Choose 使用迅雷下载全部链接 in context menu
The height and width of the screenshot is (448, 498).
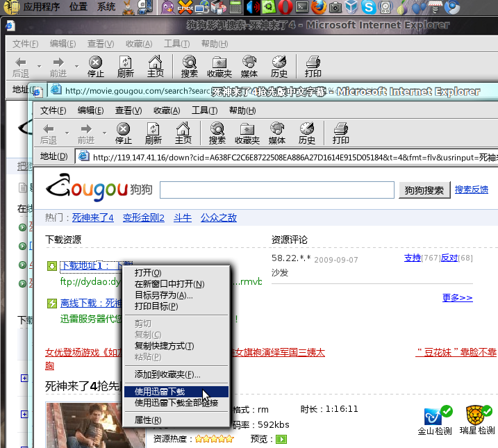[176, 403]
